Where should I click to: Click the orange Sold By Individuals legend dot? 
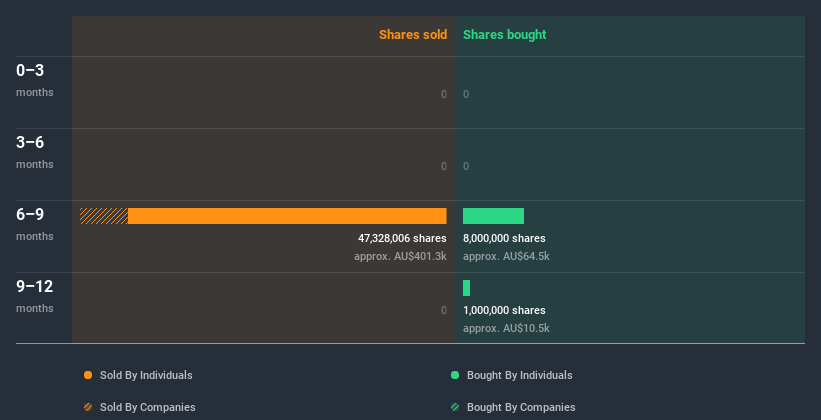[88, 375]
